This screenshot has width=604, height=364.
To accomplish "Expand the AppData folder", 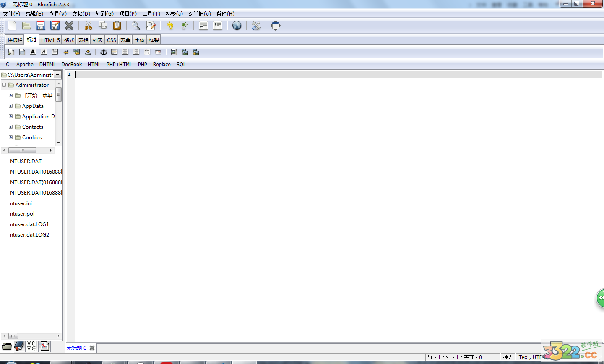I will pos(10,106).
